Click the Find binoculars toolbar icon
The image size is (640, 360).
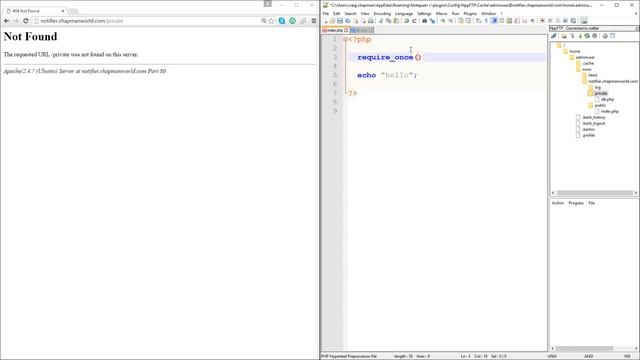(424, 21)
